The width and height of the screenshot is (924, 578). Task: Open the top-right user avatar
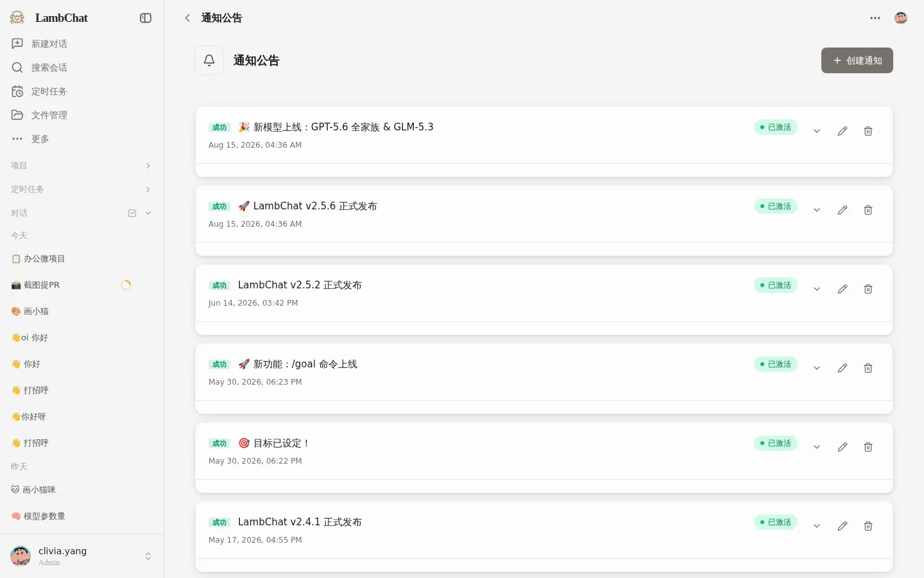click(x=901, y=18)
